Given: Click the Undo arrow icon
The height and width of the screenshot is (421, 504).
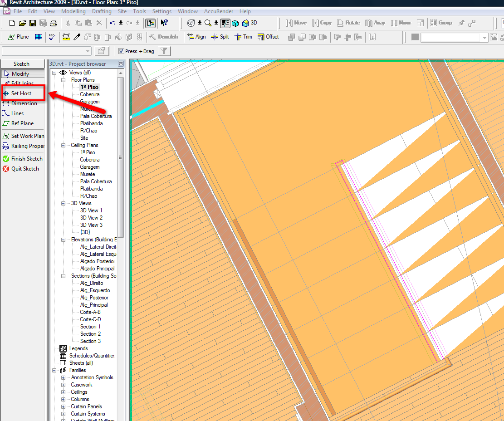Looking at the screenshot, I should click(112, 23).
